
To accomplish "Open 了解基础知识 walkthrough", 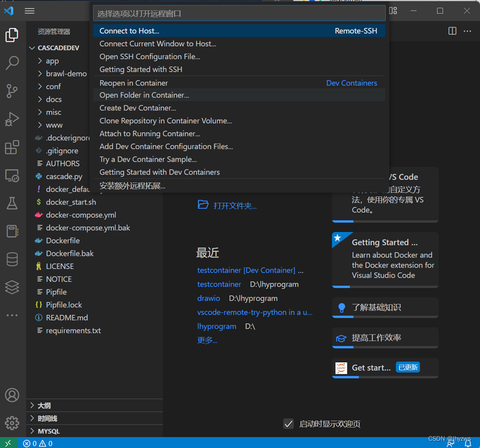I will point(385,307).
